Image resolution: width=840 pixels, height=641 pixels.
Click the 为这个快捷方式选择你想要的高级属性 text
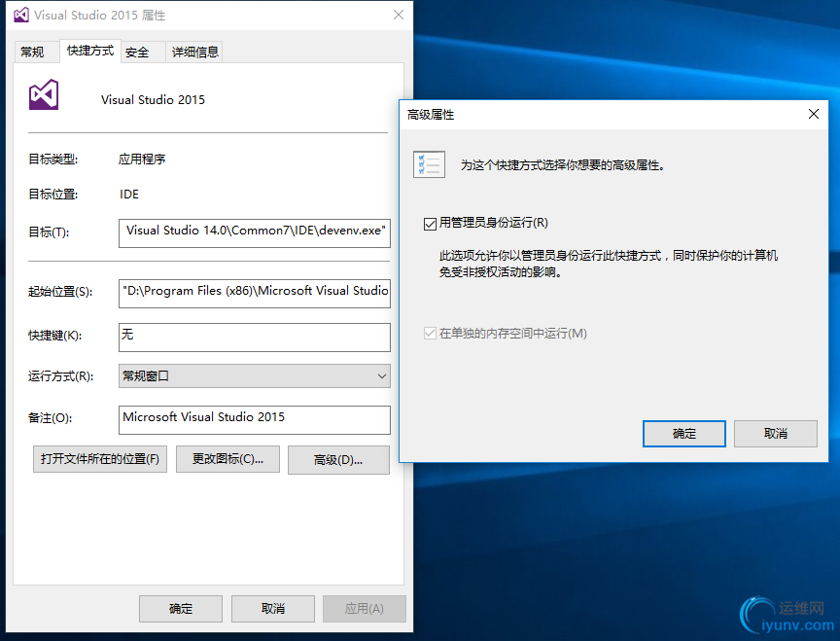(563, 165)
